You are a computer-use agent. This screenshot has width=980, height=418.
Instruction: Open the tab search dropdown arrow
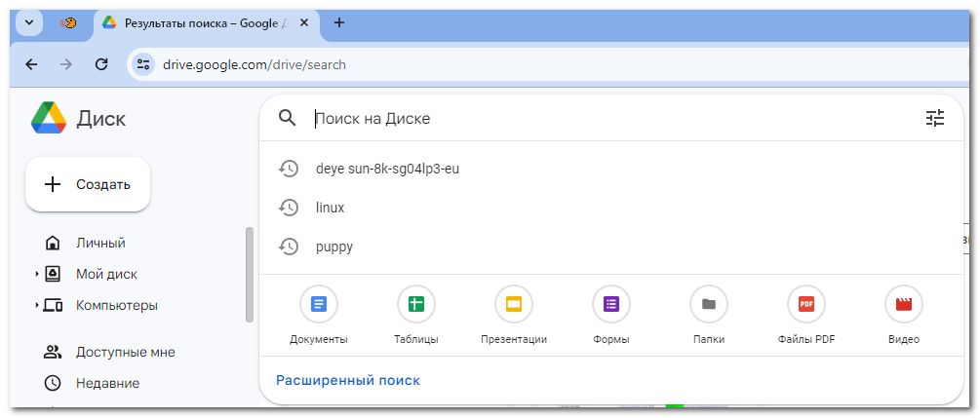point(29,23)
